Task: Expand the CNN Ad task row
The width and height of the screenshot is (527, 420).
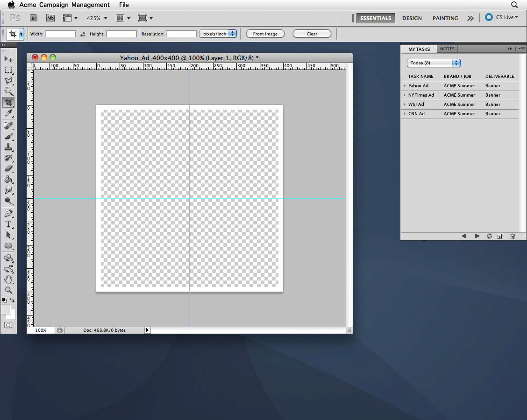Action: coord(405,114)
